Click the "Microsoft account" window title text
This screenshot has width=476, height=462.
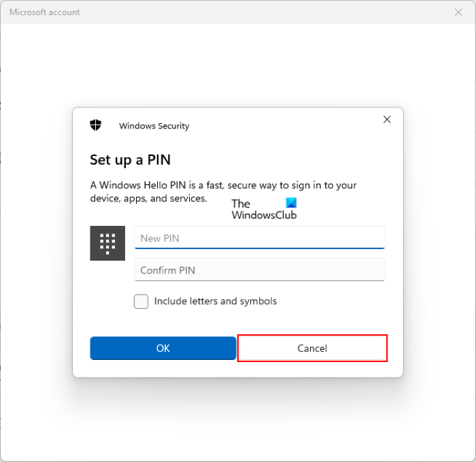point(44,12)
